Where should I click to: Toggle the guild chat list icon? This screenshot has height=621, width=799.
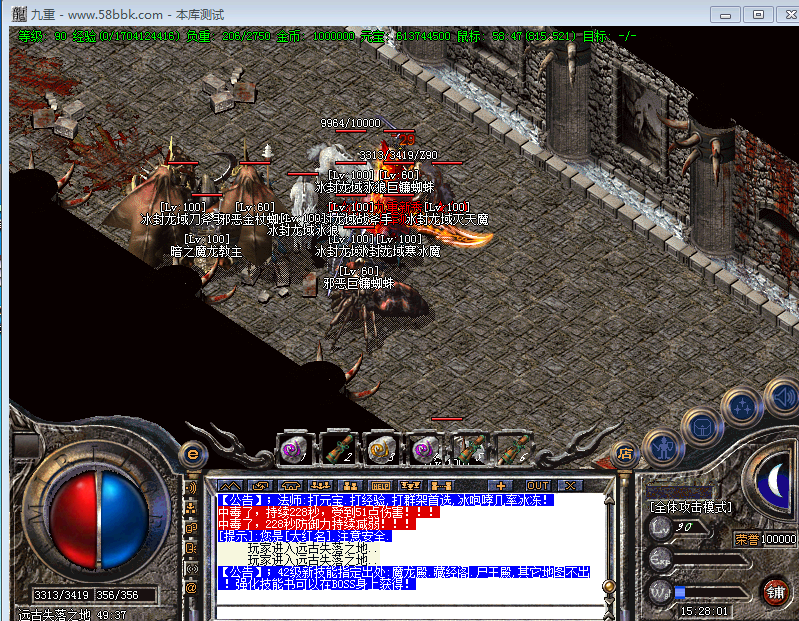point(192,548)
